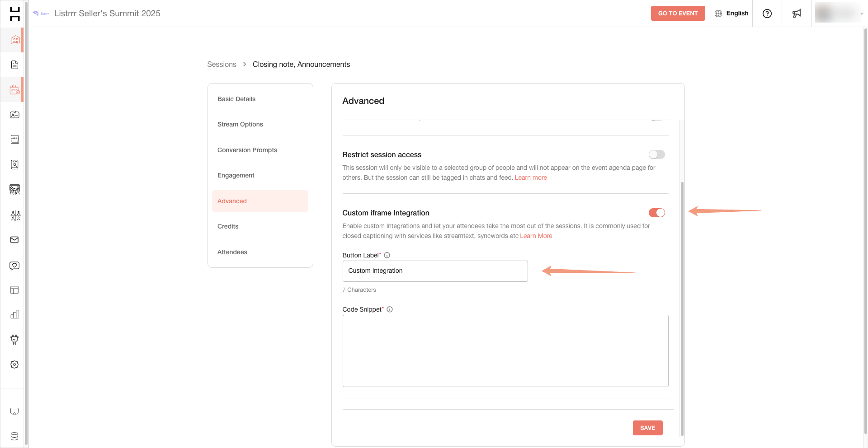
Task: Click the analytics bar chart icon
Action: click(x=14, y=315)
